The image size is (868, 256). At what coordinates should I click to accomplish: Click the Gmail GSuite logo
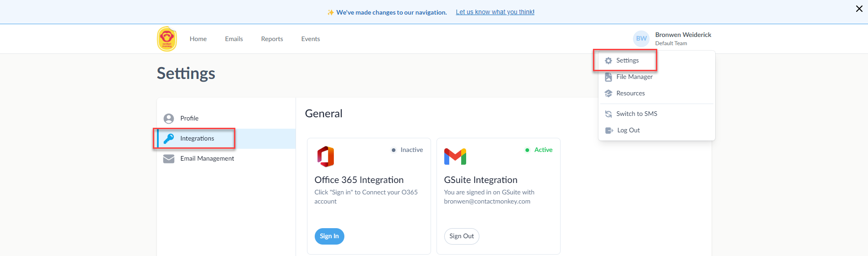[x=455, y=157]
